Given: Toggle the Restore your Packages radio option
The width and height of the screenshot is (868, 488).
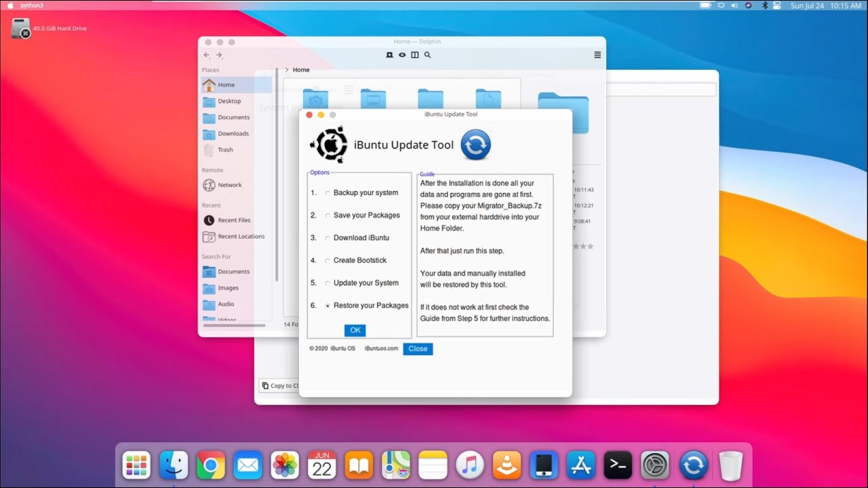Looking at the screenshot, I should click(328, 306).
